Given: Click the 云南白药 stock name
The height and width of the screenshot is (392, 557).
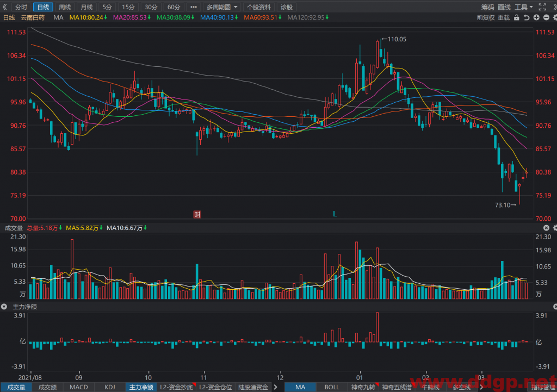Looking at the screenshot, I should point(33,17).
